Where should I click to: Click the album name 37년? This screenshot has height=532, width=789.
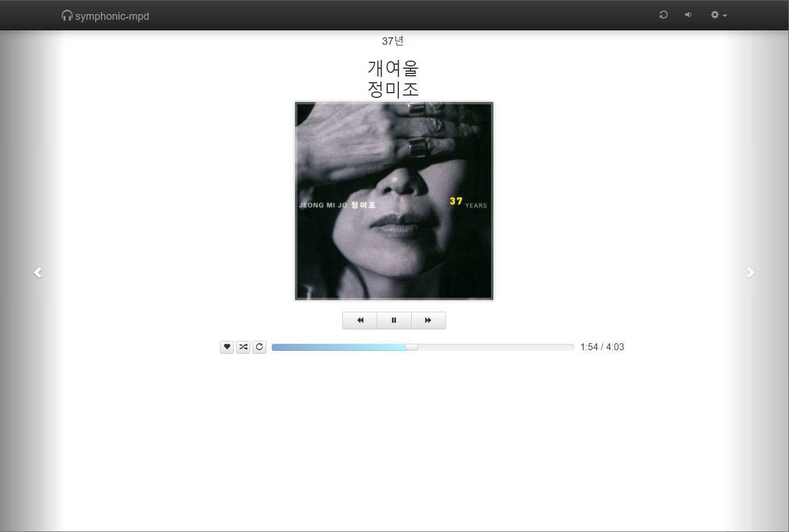[393, 41]
